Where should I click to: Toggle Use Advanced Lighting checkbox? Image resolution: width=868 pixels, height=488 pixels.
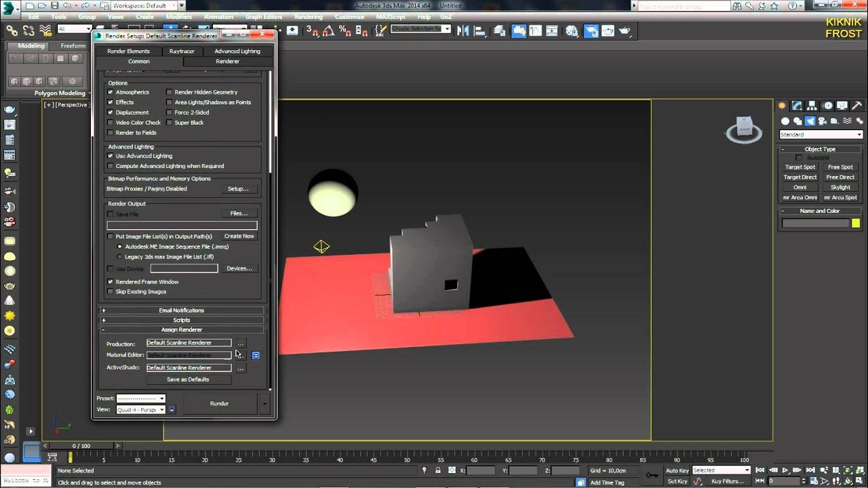[x=111, y=156]
